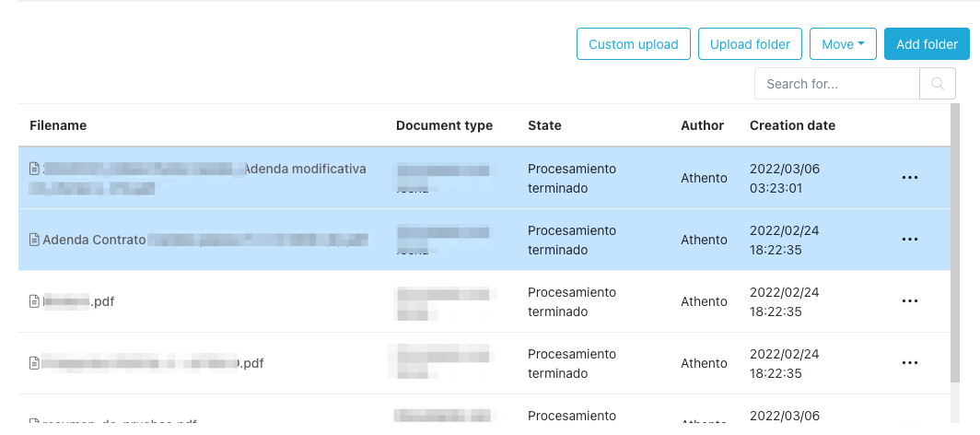The height and width of the screenshot is (435, 980).
Task: Click the search magnifier icon
Action: 938,84
